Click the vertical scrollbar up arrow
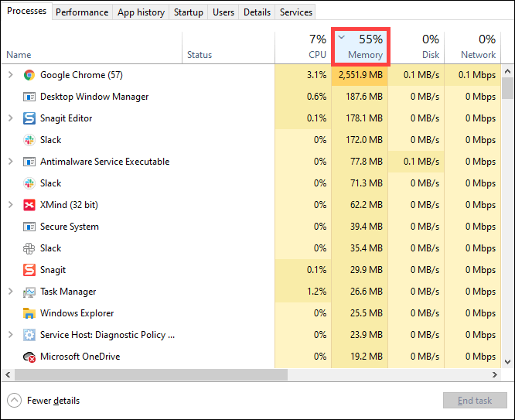Screen dimensions: 515x420 tap(507, 71)
